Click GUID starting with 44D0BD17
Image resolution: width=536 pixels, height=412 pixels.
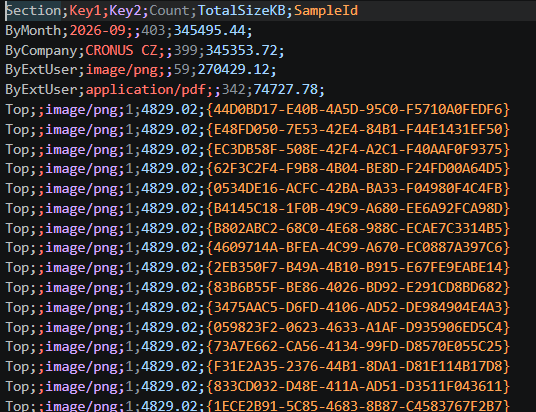358,110
